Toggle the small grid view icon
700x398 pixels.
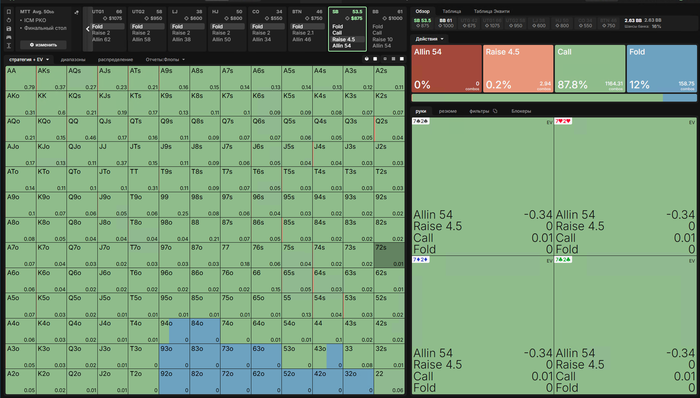point(385,59)
